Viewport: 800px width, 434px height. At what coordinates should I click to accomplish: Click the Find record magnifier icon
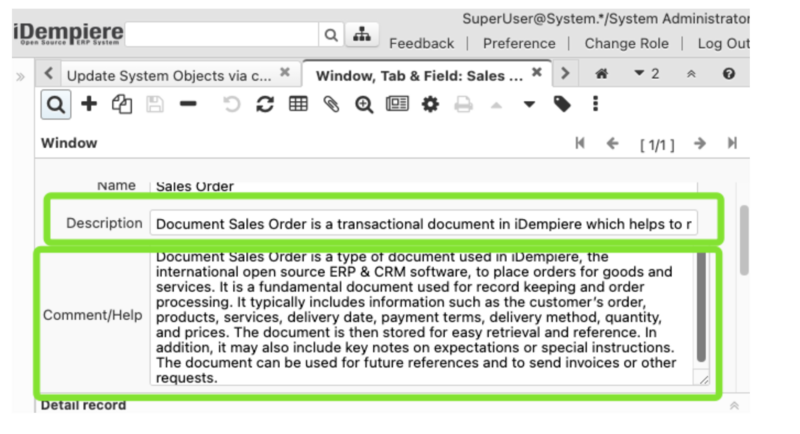pyautogui.click(x=56, y=104)
